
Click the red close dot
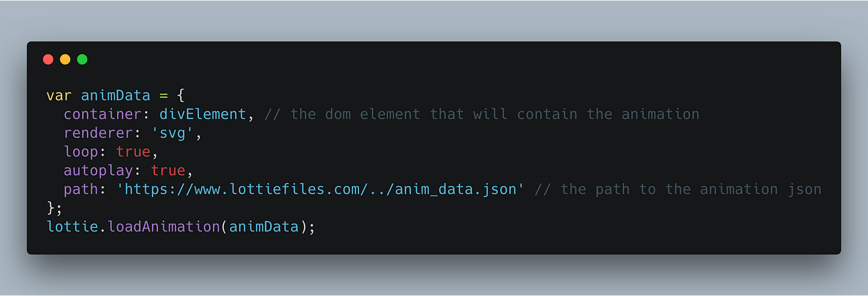pyautogui.click(x=48, y=60)
